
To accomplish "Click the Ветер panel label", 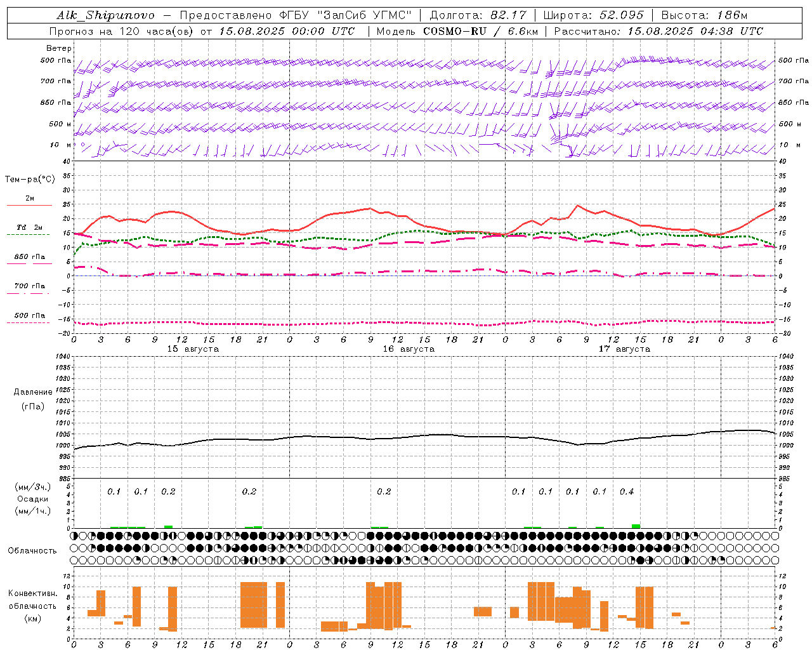I will [x=59, y=48].
